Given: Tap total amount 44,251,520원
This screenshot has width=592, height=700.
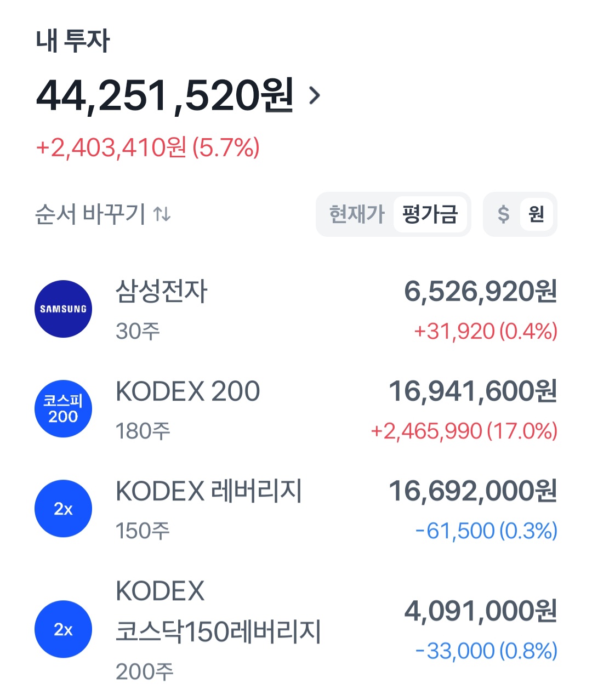Looking at the screenshot, I should click(x=164, y=95).
